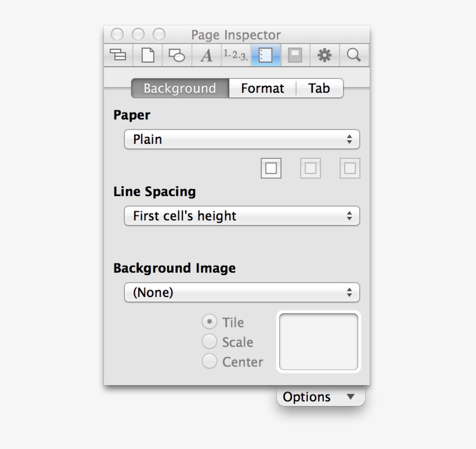The width and height of the screenshot is (476, 449).
Task: Open the italic A text inspector
Action: pyautogui.click(x=207, y=55)
